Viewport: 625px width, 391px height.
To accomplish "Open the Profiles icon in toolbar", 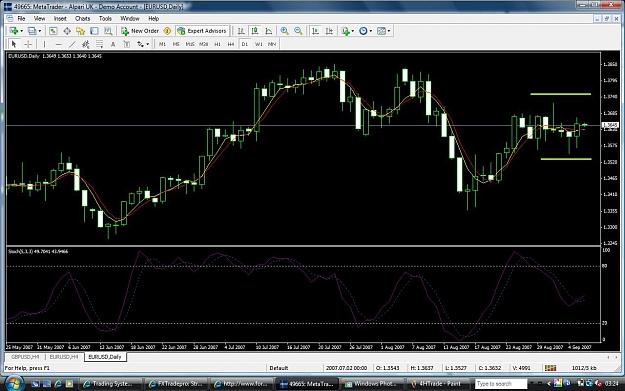I will (x=32, y=31).
